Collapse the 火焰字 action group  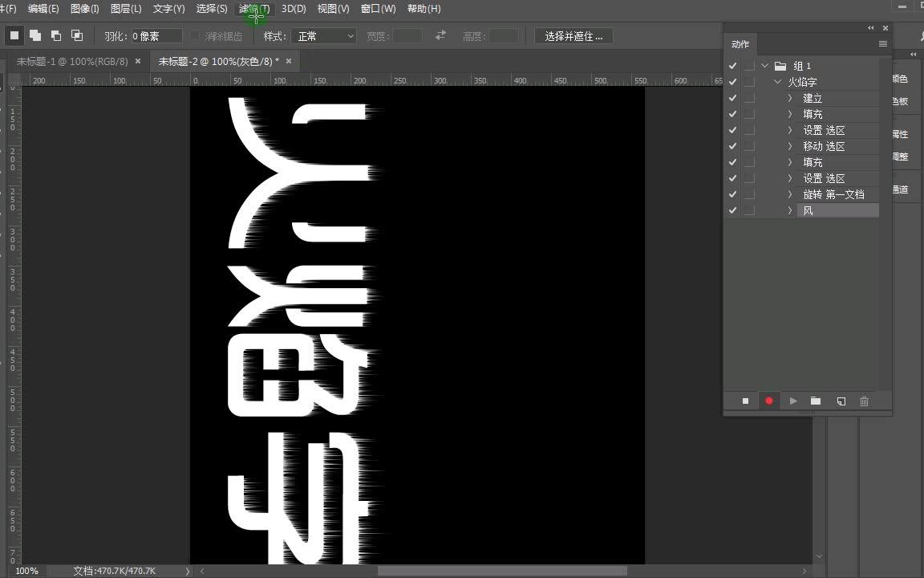coord(776,81)
